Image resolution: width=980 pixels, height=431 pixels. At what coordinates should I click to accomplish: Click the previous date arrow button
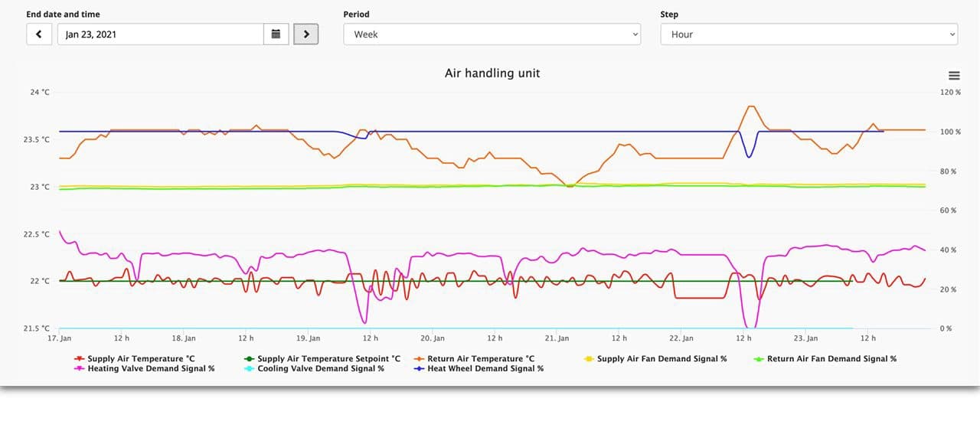tap(39, 34)
